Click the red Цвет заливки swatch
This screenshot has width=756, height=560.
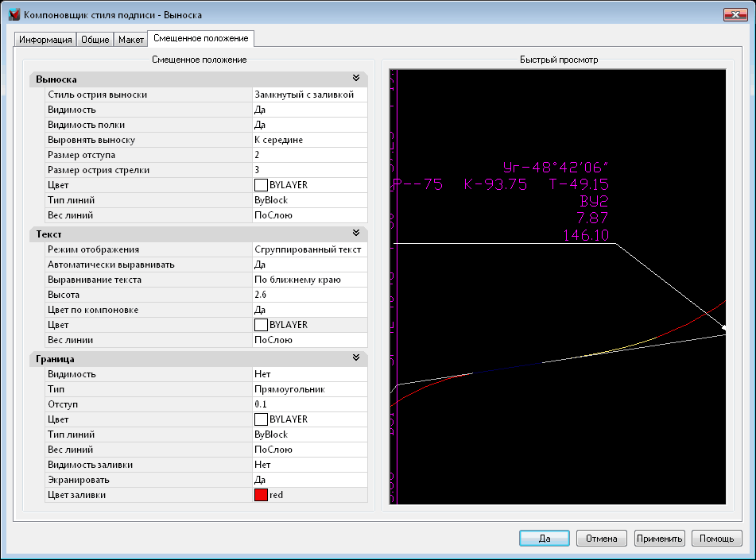[261, 495]
